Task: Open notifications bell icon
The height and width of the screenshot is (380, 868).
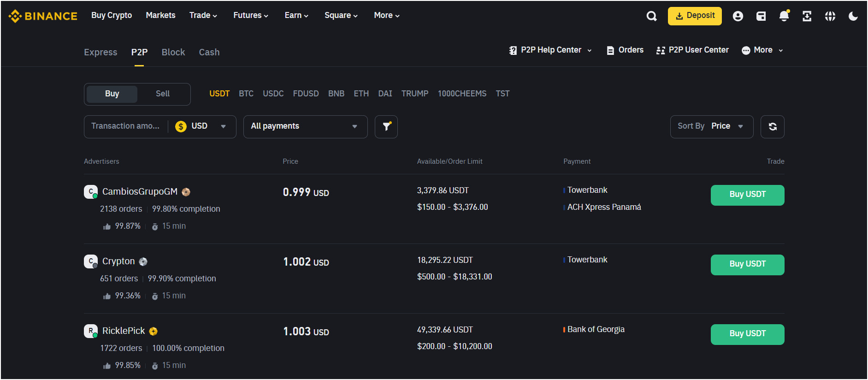Action: click(784, 16)
